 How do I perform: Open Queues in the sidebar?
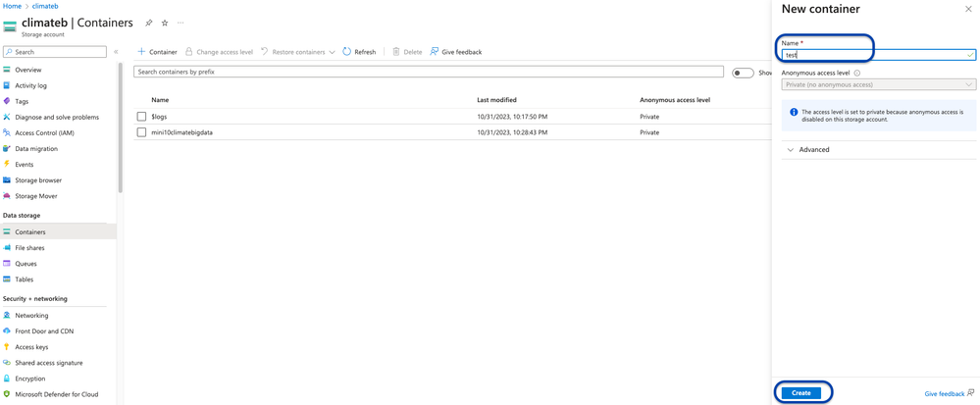tap(26, 264)
